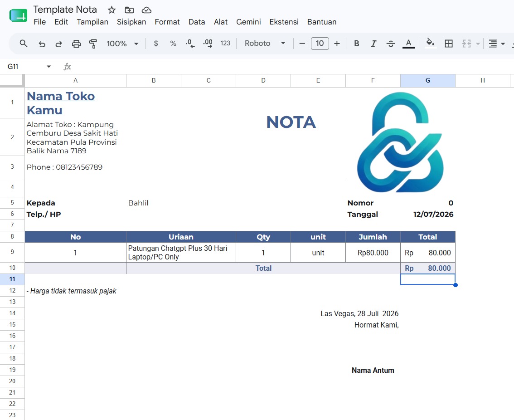Image resolution: width=514 pixels, height=420 pixels.
Task: Star the Template Nota document
Action: [x=112, y=10]
